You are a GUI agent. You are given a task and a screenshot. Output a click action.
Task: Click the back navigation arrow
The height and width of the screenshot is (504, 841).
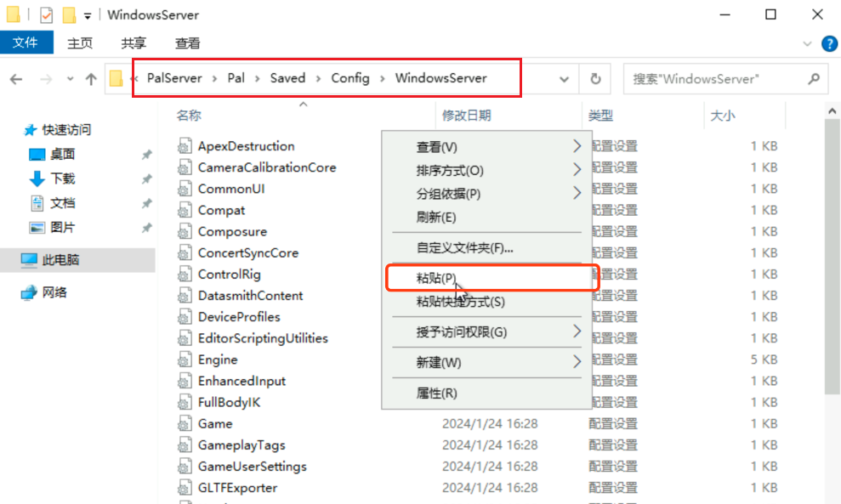[x=15, y=78]
